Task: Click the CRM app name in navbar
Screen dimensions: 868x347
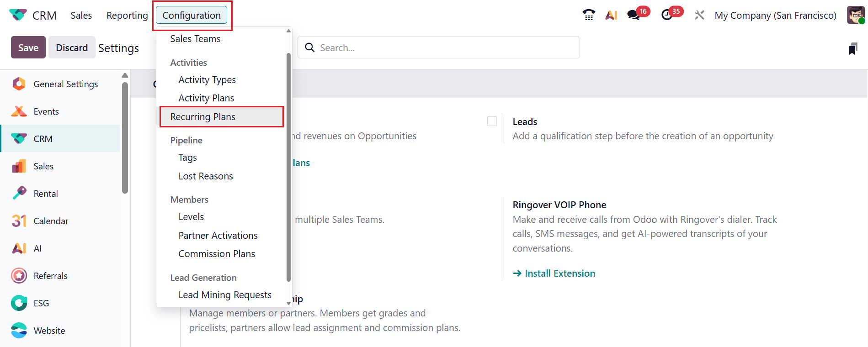Action: tap(44, 16)
